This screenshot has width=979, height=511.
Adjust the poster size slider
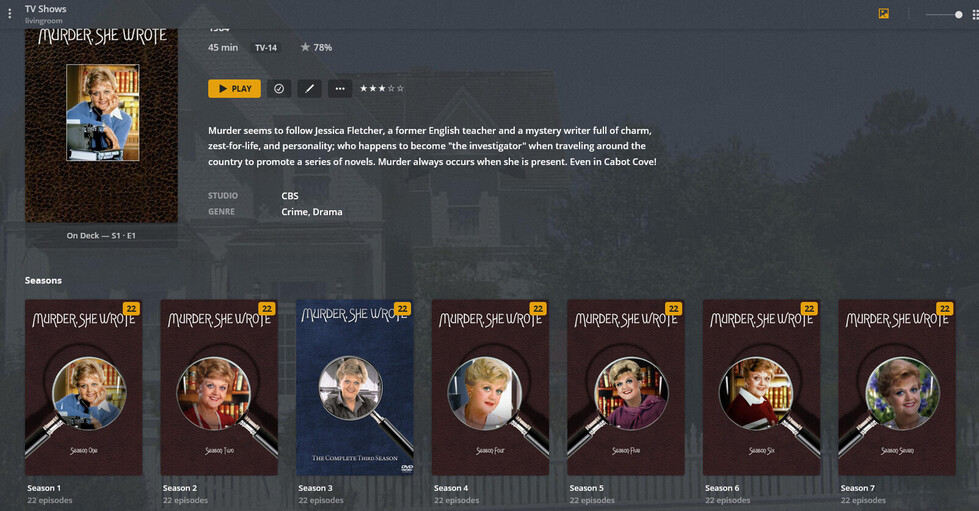[x=944, y=14]
